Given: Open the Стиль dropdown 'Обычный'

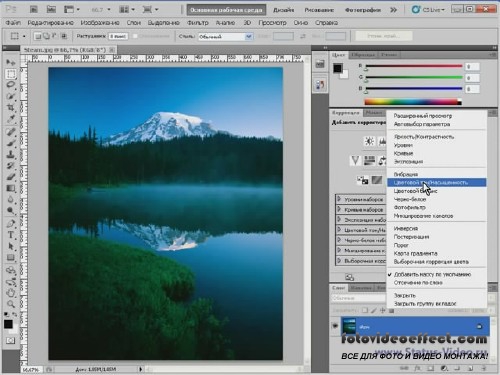Looking at the screenshot, I should click(x=226, y=36).
